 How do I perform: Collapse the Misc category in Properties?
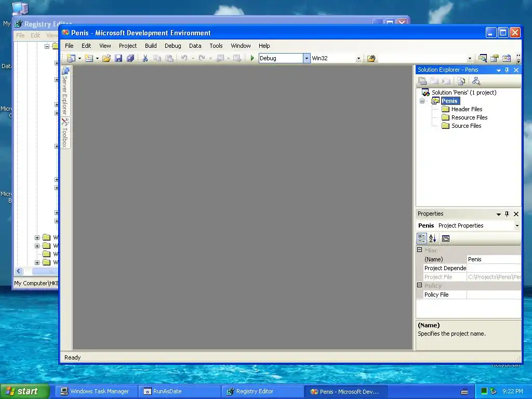pos(420,250)
